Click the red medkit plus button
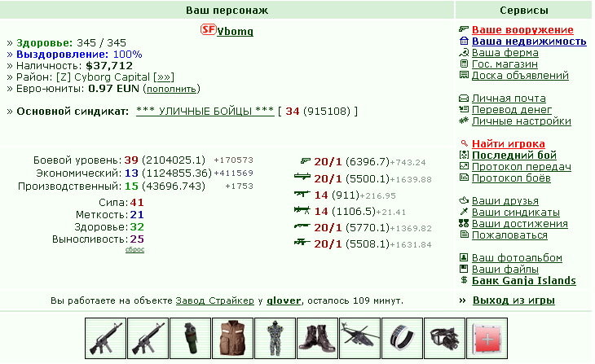This screenshot has width=595, height=364. 487,338
